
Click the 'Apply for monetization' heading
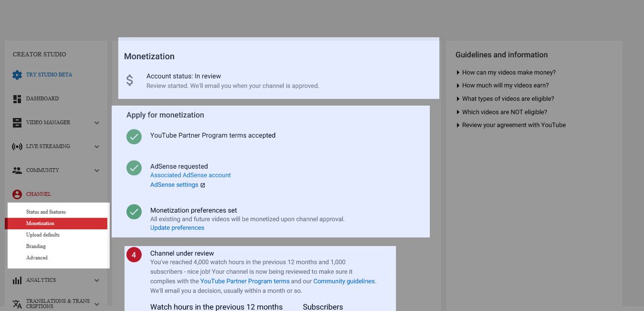[x=165, y=115]
